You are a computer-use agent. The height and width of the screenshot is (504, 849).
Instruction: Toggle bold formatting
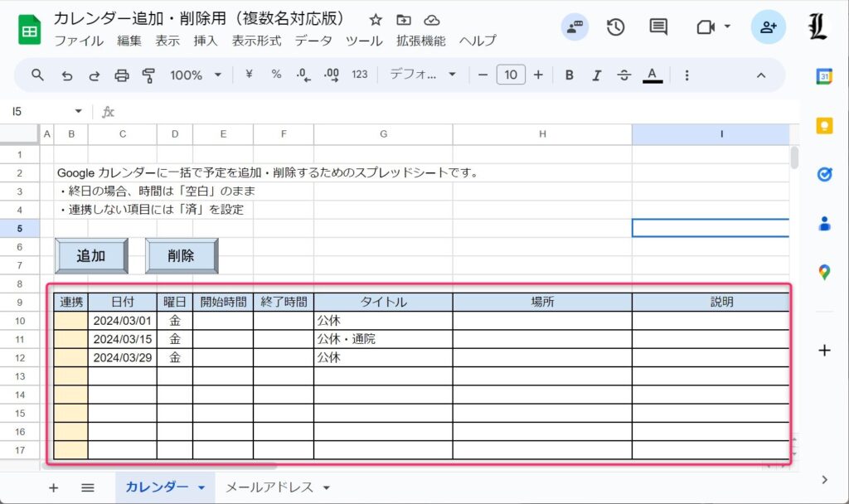pos(570,75)
